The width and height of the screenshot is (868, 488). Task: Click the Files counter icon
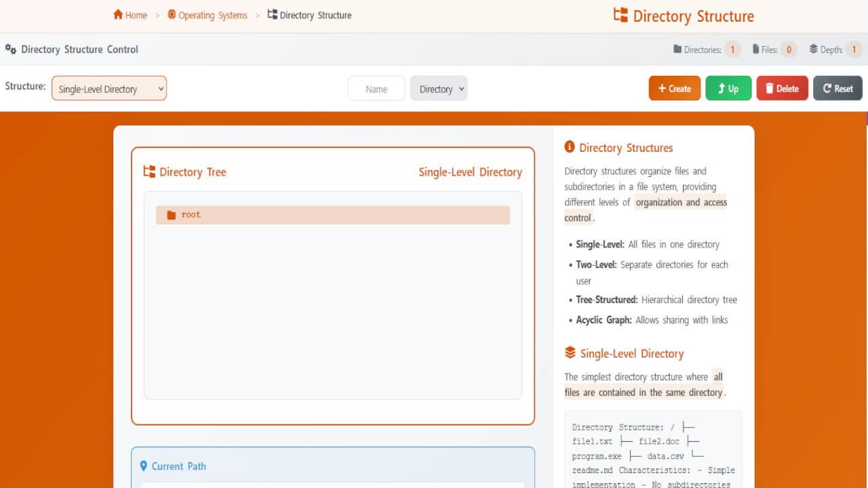[756, 49]
